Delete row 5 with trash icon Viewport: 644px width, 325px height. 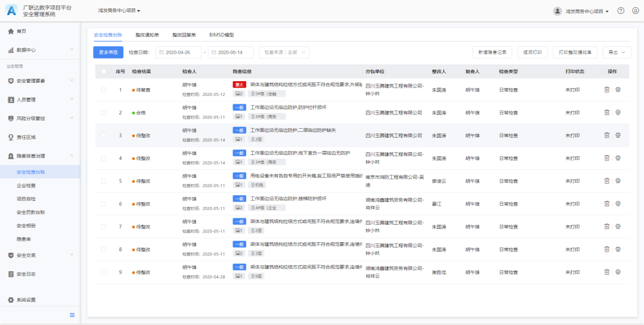coord(606,181)
